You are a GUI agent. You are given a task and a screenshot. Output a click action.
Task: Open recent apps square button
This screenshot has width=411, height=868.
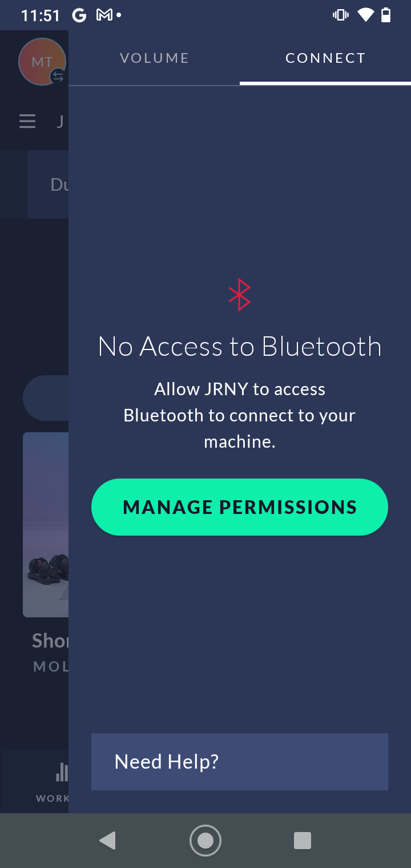(x=303, y=841)
